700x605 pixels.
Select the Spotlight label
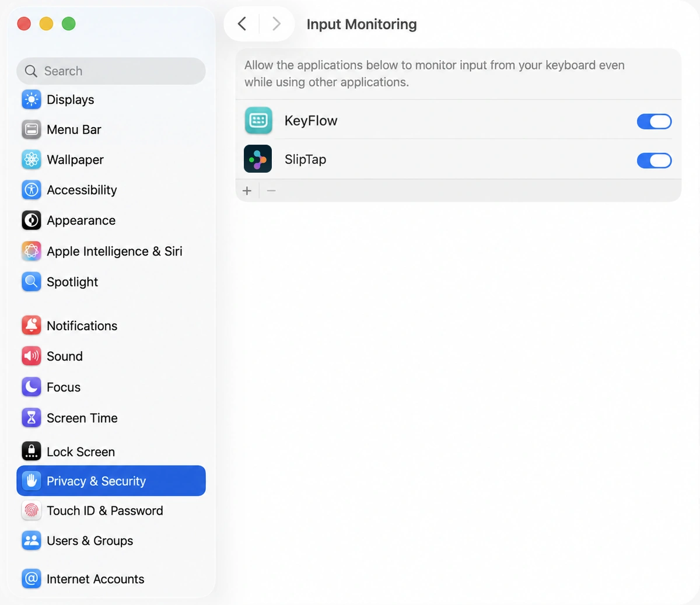pos(72,282)
